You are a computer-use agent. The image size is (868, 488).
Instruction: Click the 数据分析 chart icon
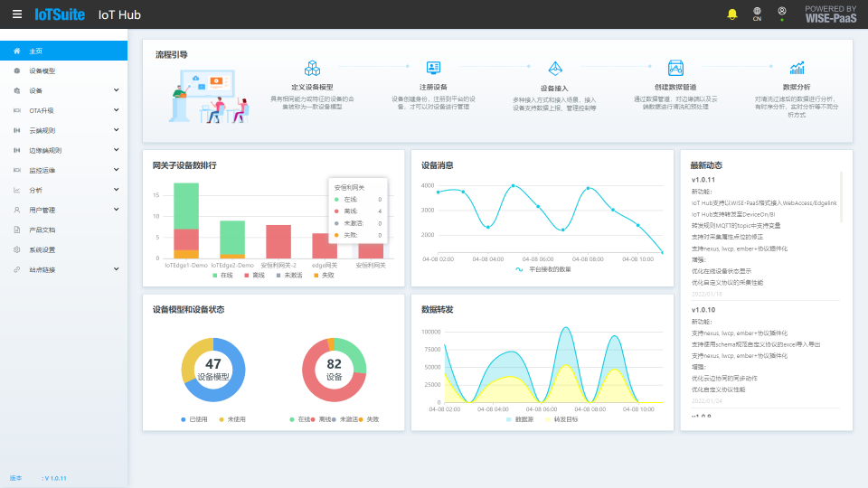click(x=797, y=68)
